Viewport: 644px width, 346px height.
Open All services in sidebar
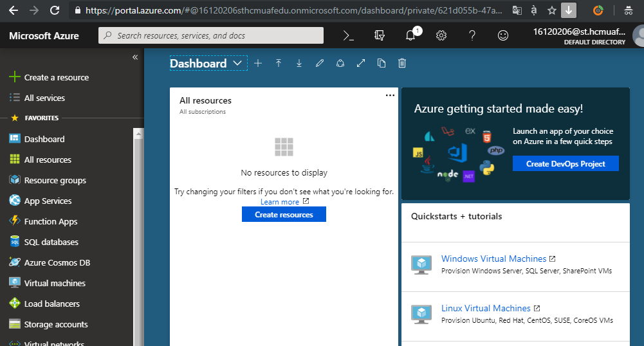(44, 98)
